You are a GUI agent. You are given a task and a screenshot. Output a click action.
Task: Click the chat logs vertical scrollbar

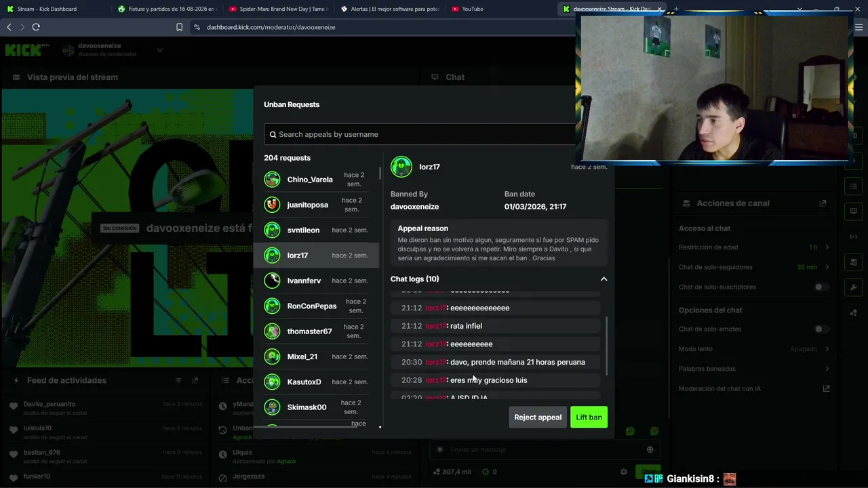coord(606,346)
